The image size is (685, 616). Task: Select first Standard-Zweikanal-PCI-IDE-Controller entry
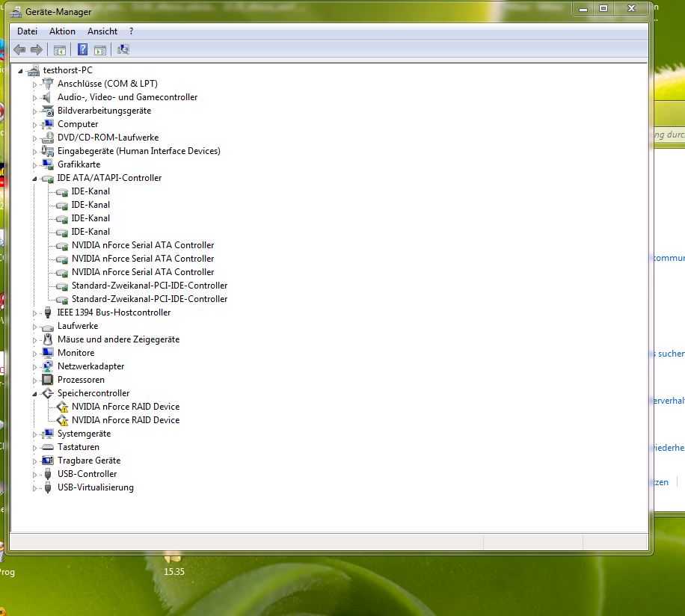pyautogui.click(x=150, y=286)
